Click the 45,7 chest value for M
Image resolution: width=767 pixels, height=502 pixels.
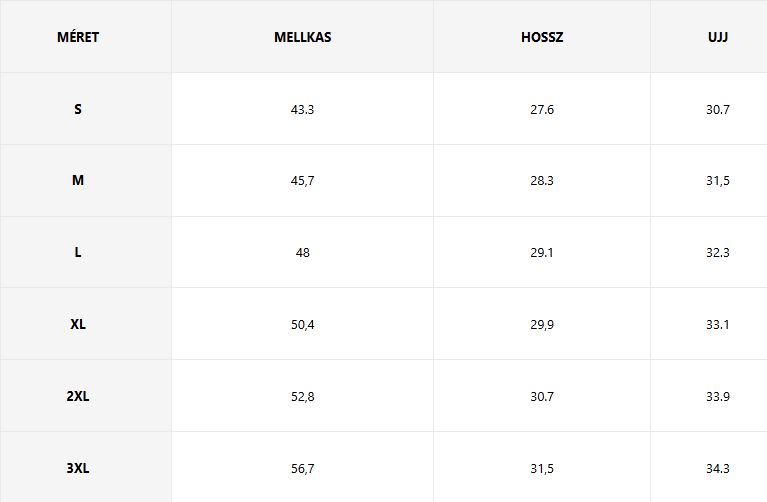tap(302, 181)
